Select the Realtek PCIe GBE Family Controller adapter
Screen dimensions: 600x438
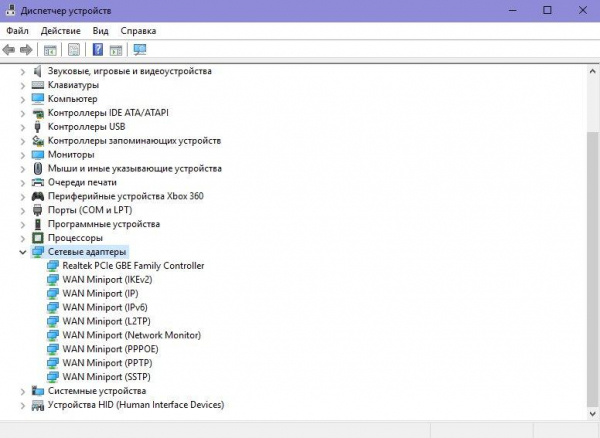133,266
